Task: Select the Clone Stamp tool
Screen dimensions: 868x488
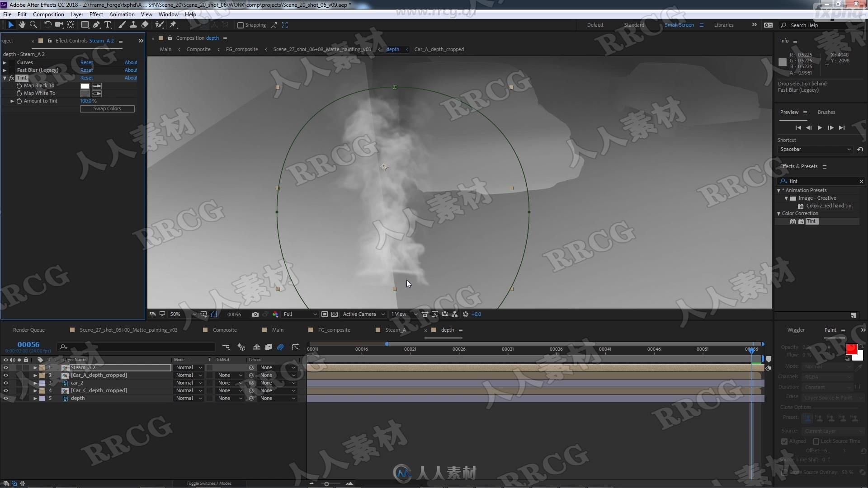Action: coord(133,25)
